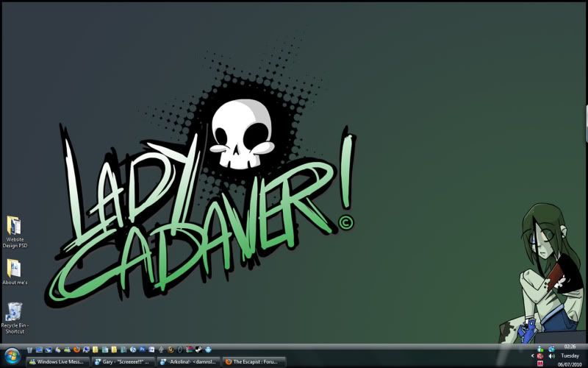Click the Messenger buddy tray icon
Screen dimensions: 588x368
[x=540, y=349]
